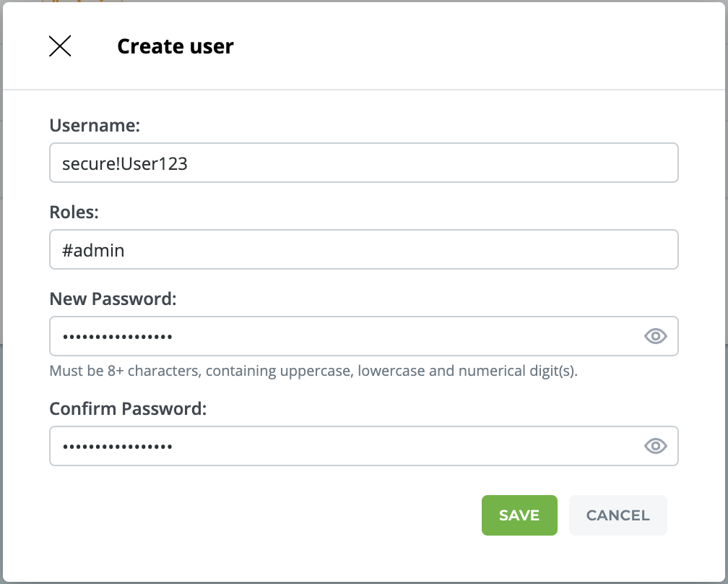The width and height of the screenshot is (728, 584).
Task: Click the Confirm Password label
Action: 128,408
